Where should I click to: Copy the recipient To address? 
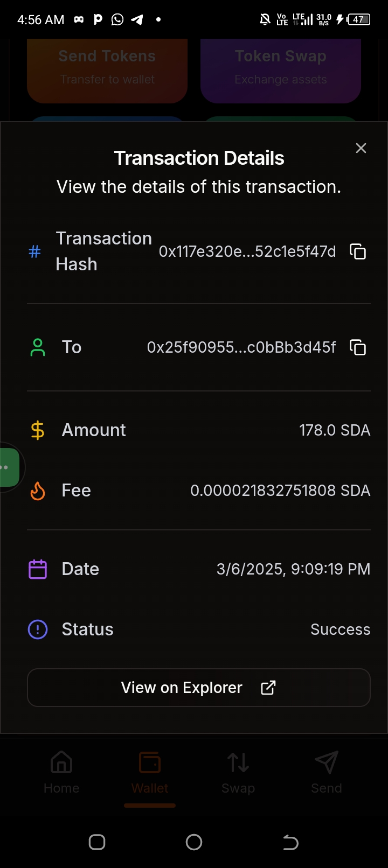[358, 347]
